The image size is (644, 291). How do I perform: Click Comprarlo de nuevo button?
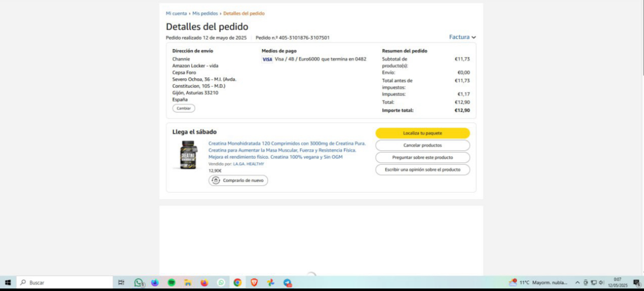[x=238, y=180]
